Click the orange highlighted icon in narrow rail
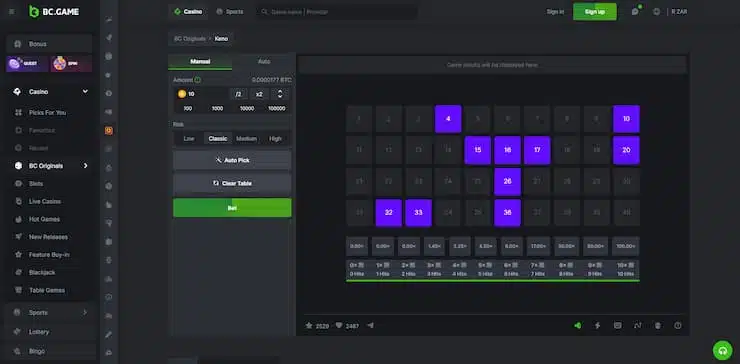Image resolution: width=740 pixels, height=364 pixels. click(109, 131)
